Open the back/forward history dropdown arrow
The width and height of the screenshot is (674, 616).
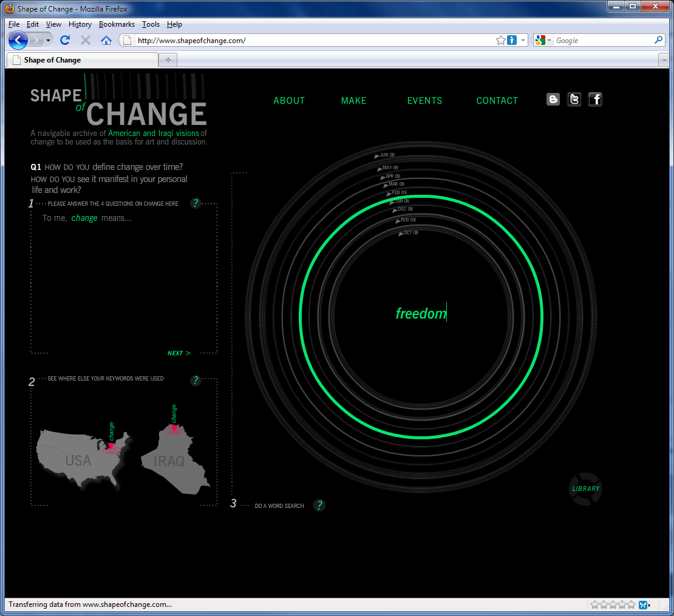pos(48,41)
